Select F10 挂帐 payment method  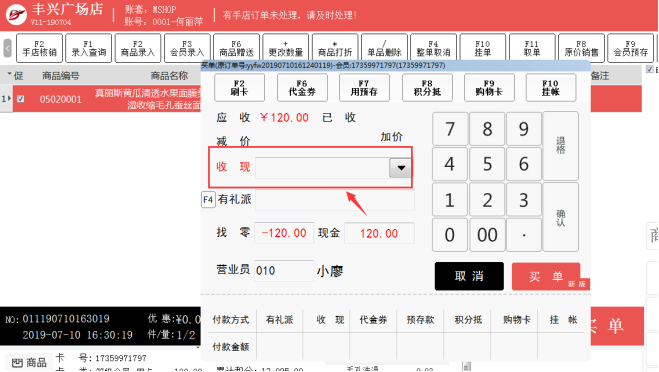(x=551, y=87)
